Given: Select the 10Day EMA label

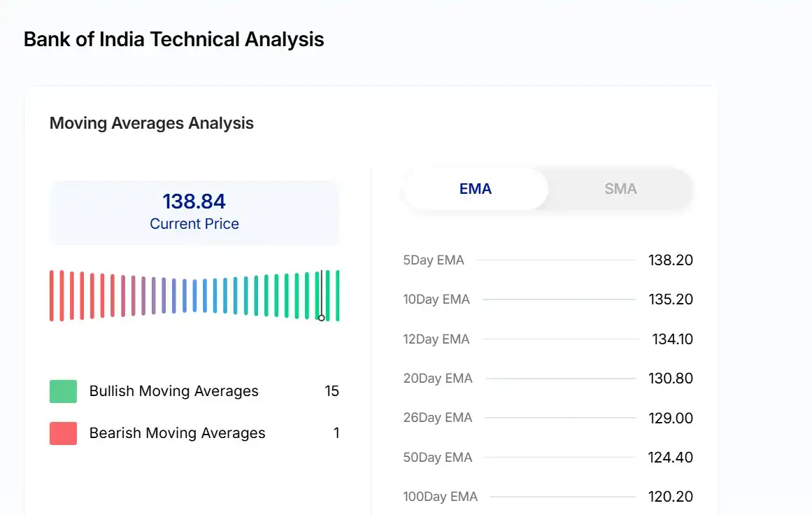Looking at the screenshot, I should pos(436,299).
